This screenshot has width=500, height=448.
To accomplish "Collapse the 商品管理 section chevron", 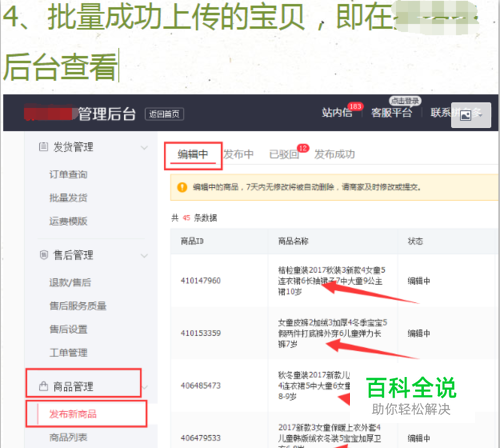I will [x=145, y=387].
